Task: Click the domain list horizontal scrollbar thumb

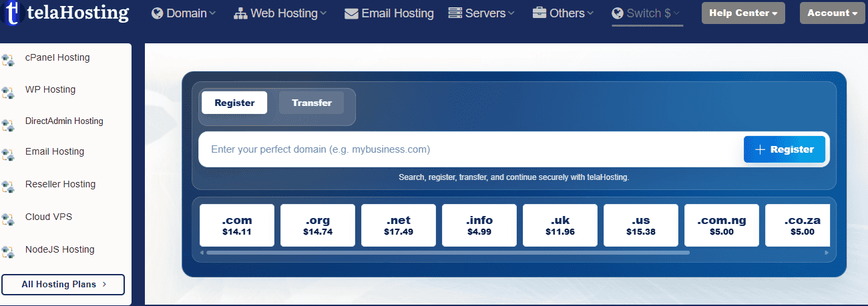Action: coord(448,253)
